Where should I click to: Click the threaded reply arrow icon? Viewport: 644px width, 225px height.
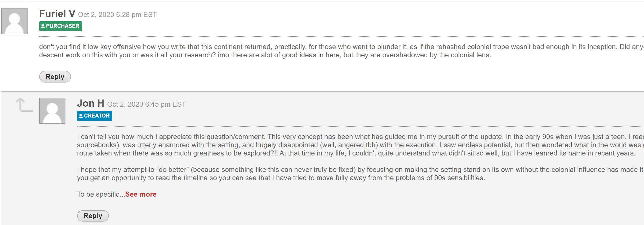pyautogui.click(x=24, y=105)
